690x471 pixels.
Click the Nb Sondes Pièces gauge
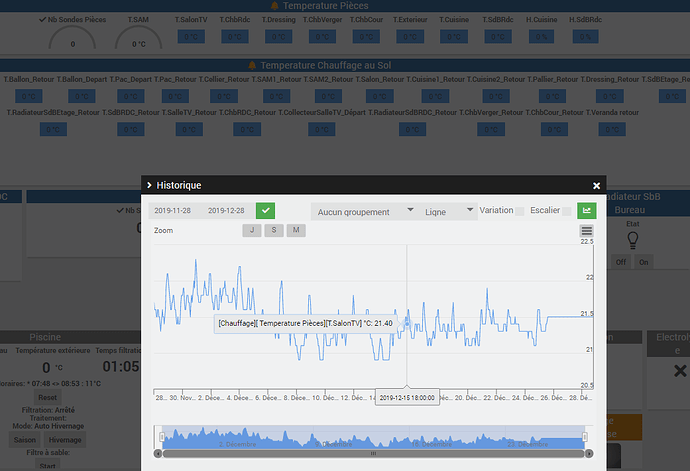(72, 37)
